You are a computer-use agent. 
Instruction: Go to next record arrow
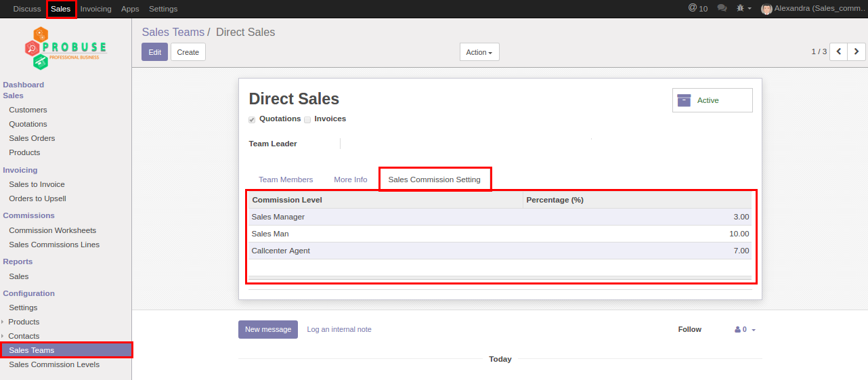pyautogui.click(x=856, y=51)
